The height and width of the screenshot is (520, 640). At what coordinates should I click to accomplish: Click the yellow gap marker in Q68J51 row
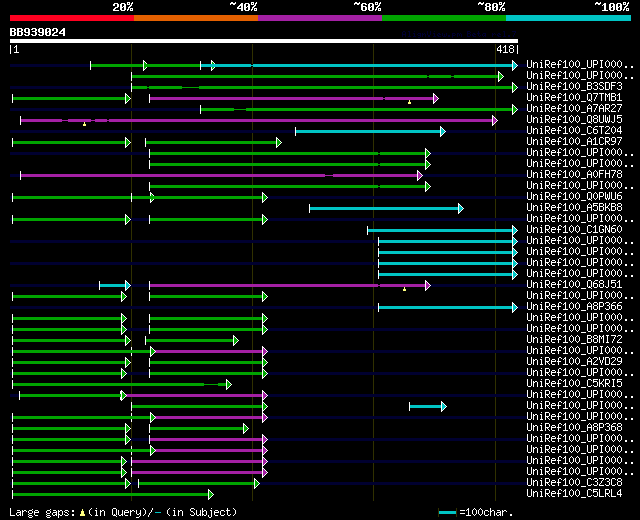(404, 289)
